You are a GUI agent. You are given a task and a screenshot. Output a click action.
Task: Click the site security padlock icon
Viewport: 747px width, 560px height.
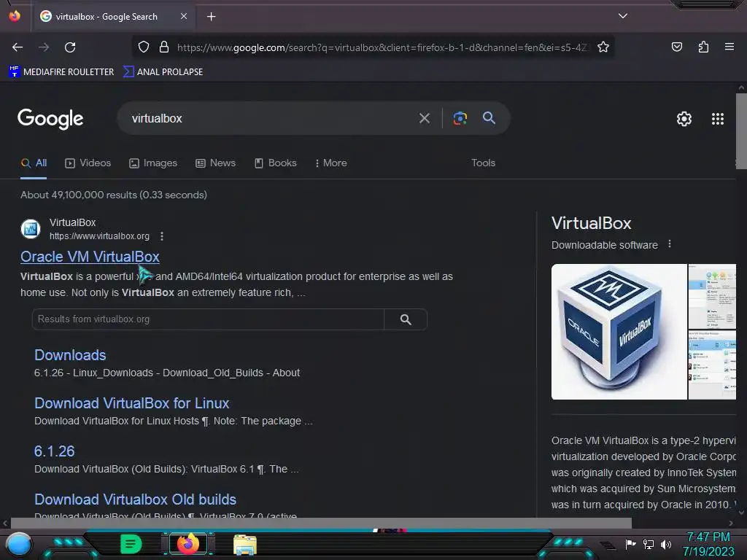point(164,47)
